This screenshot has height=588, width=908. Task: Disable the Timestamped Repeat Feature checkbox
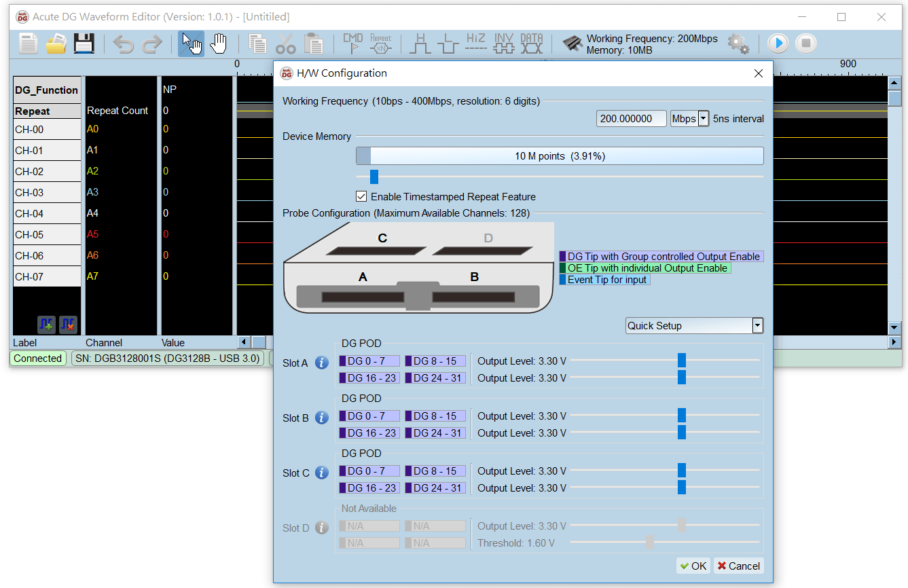pos(362,196)
